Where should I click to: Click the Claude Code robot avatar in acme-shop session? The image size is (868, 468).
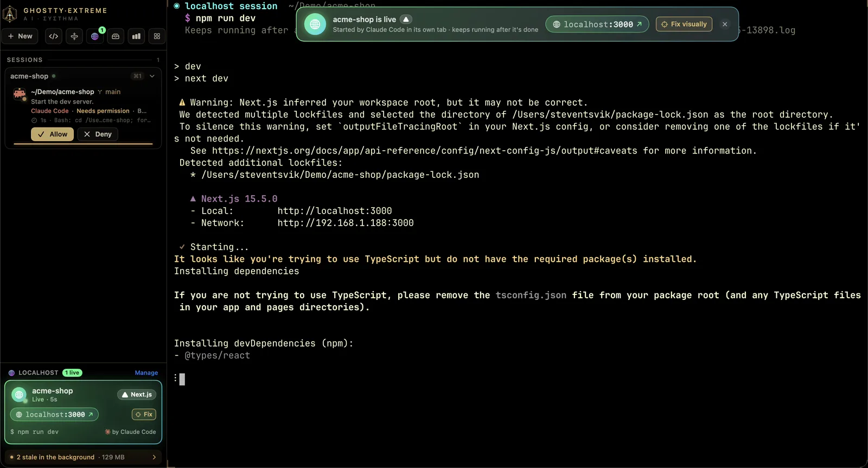(20, 94)
